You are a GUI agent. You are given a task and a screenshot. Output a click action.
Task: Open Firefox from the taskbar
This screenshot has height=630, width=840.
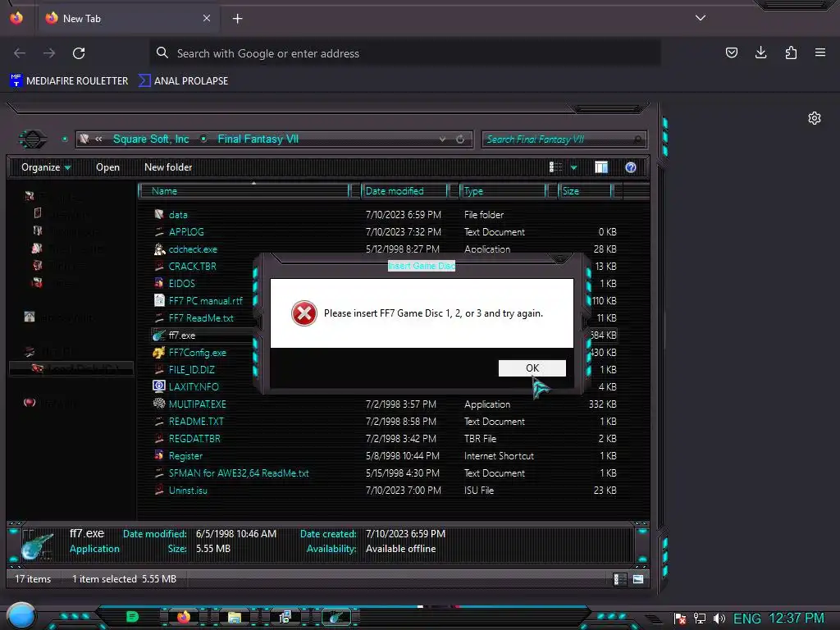click(x=184, y=617)
